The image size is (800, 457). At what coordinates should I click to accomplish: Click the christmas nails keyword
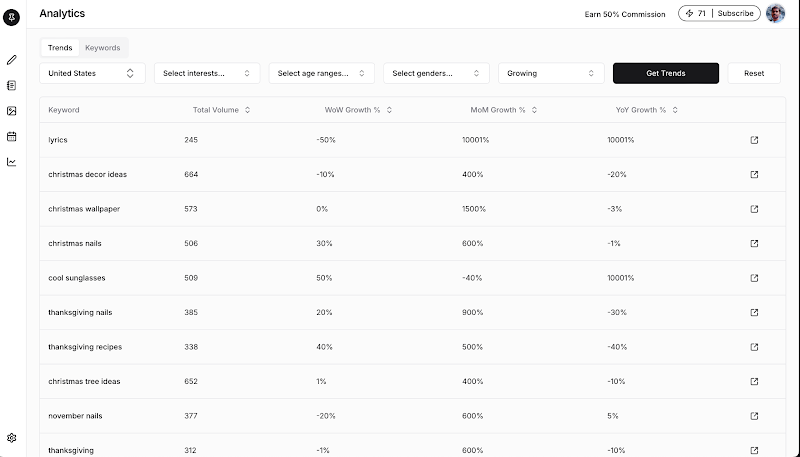pyautogui.click(x=75, y=243)
